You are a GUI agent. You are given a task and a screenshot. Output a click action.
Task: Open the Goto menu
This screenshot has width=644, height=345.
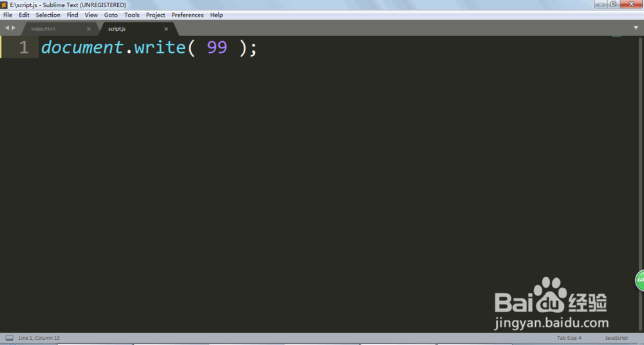click(x=111, y=15)
